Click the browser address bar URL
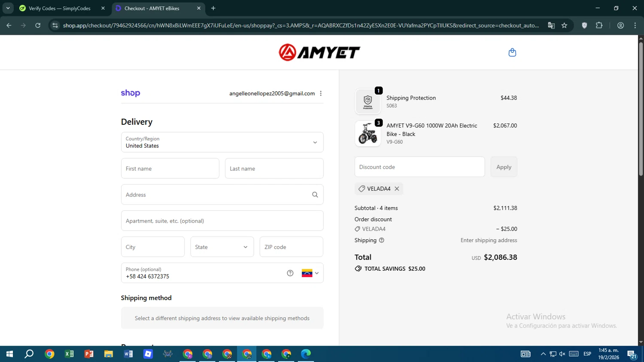 pyautogui.click(x=301, y=25)
